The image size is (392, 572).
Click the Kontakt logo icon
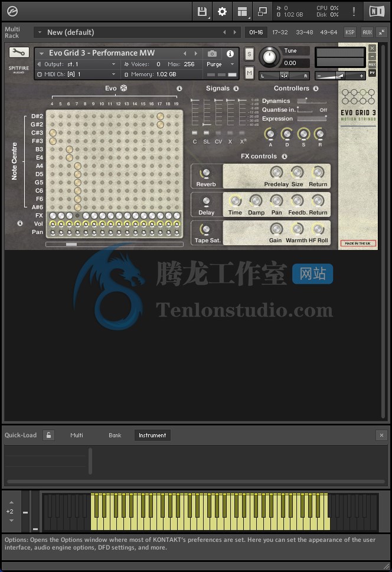(12, 11)
